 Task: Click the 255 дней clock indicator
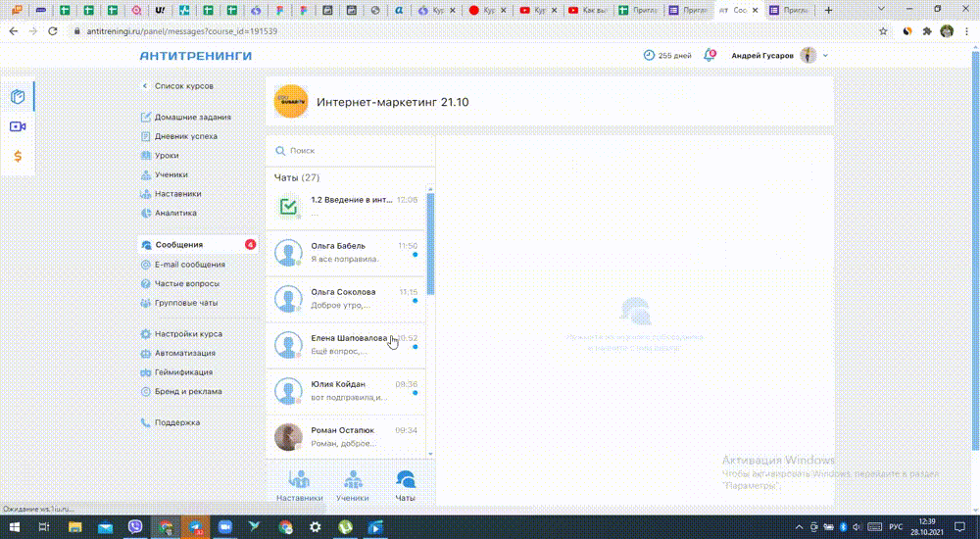point(668,56)
